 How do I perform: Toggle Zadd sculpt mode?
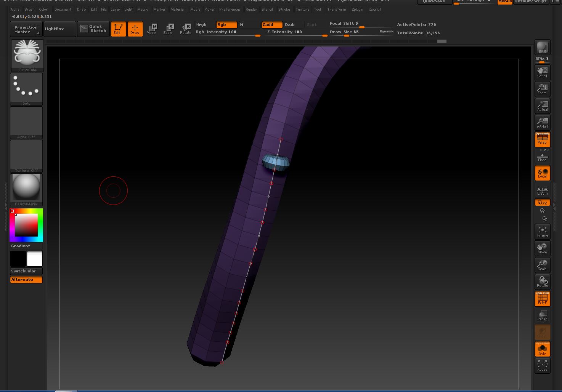tap(272, 25)
